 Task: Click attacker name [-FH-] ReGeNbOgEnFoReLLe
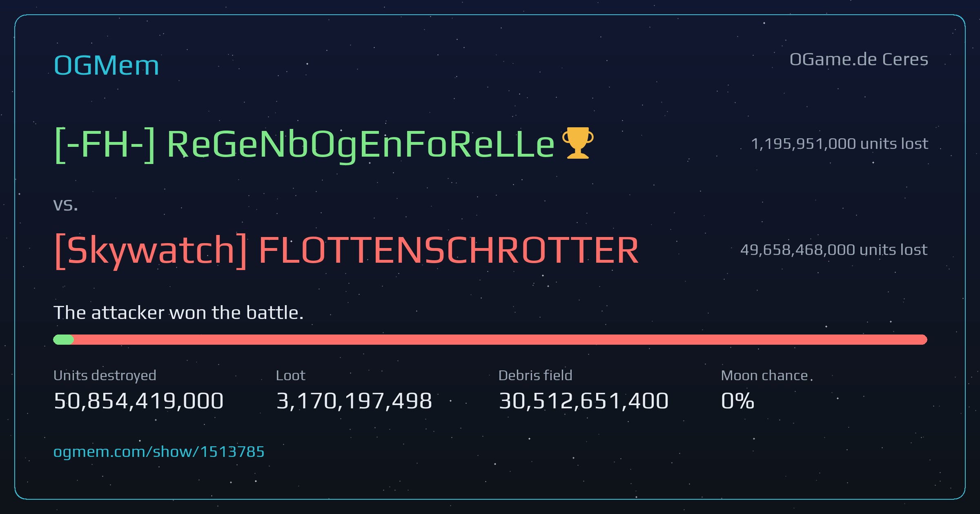(x=304, y=144)
